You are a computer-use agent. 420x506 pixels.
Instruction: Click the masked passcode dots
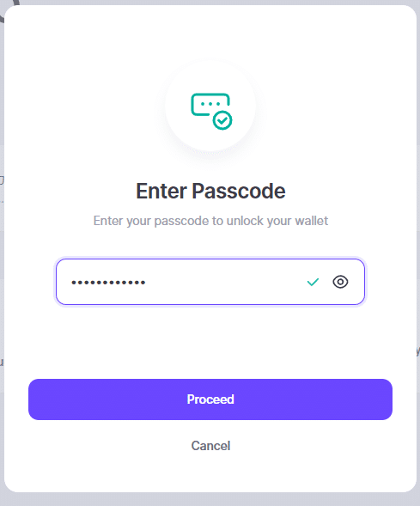point(108,283)
